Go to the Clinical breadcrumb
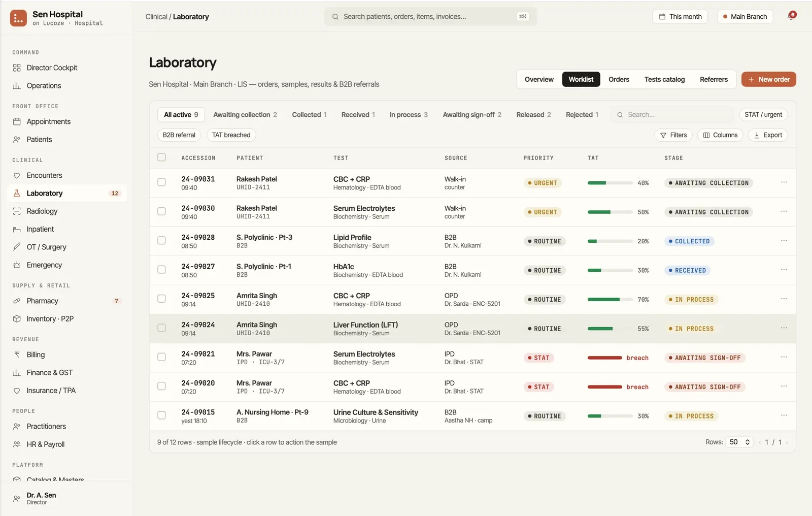 tap(156, 17)
